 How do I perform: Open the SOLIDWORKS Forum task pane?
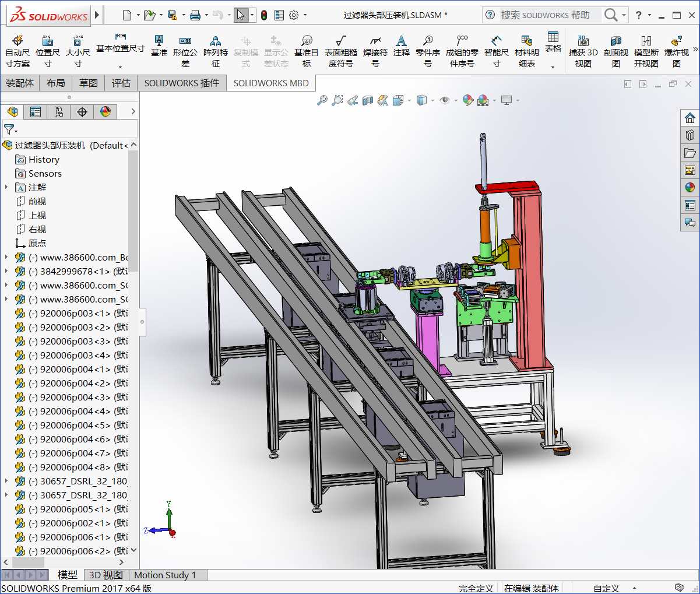(x=690, y=223)
